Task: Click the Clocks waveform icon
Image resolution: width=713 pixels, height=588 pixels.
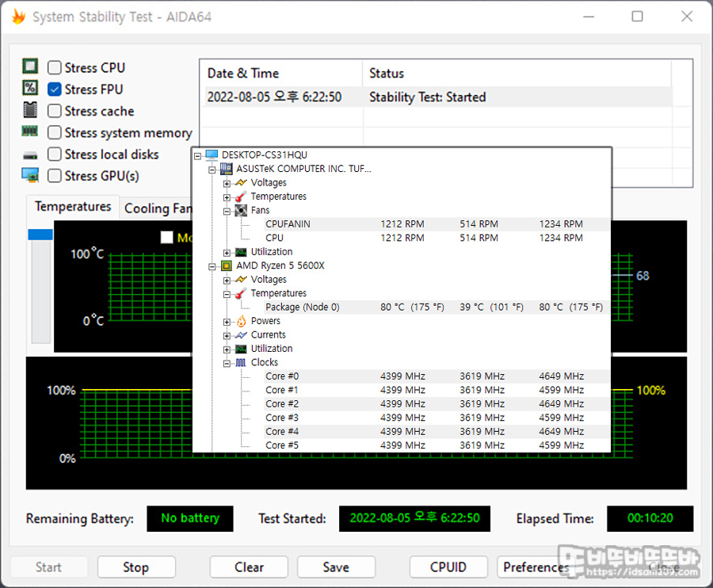Action: point(241,363)
